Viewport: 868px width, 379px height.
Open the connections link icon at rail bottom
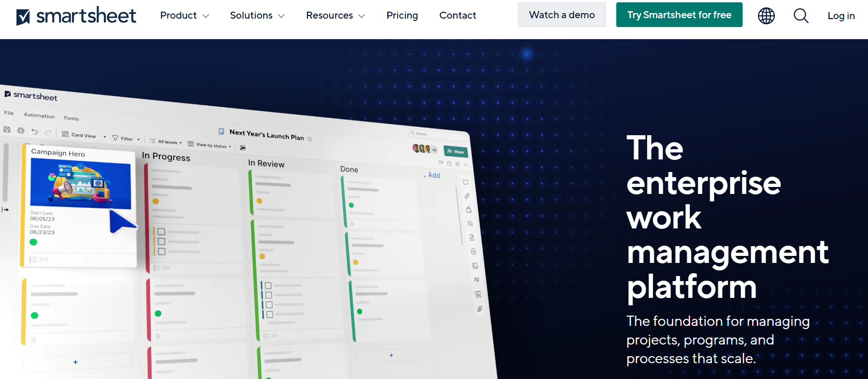(480, 309)
